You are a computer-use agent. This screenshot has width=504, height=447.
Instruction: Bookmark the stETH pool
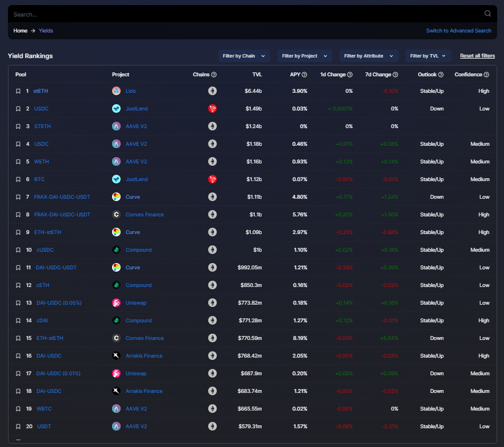[18, 91]
